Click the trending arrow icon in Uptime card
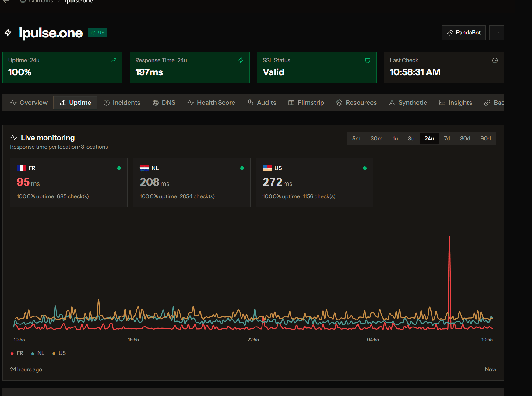This screenshot has width=532, height=396. coord(114,60)
